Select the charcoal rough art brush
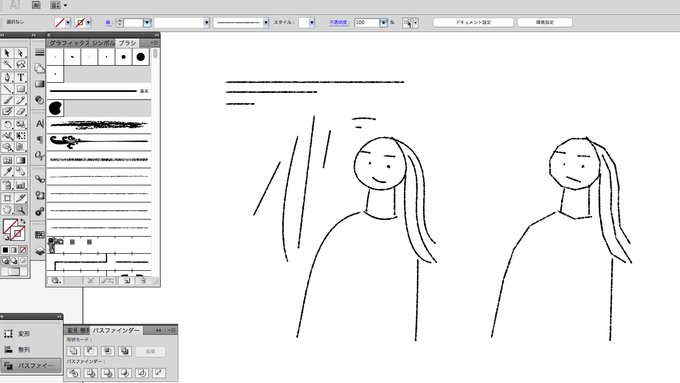This screenshot has height=383, width=680. pyautogui.click(x=99, y=125)
